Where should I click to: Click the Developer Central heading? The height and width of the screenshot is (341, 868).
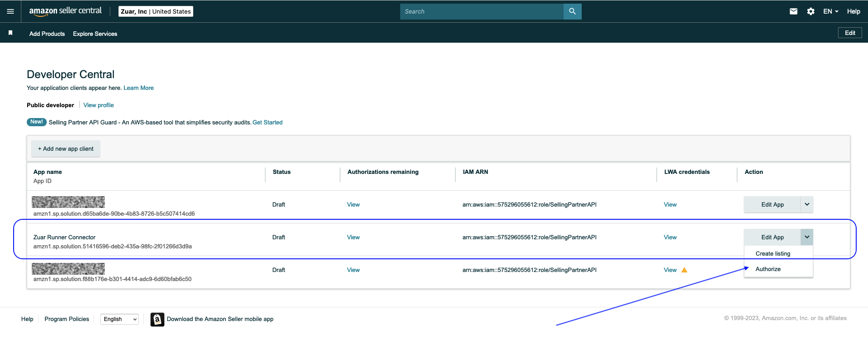click(x=71, y=74)
